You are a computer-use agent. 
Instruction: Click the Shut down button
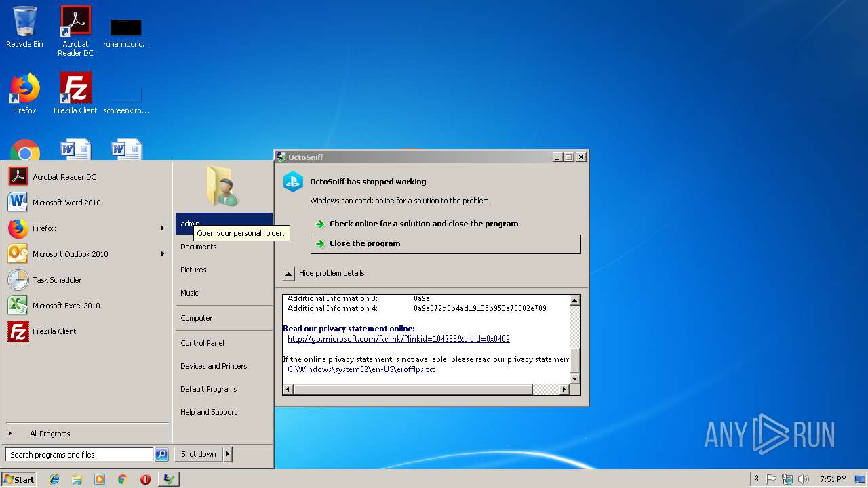[199, 454]
